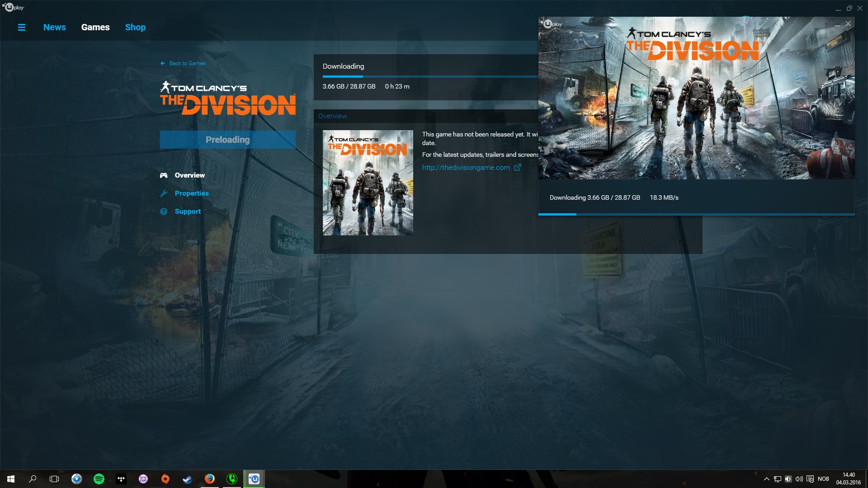The width and height of the screenshot is (868, 488).
Task: Open the Razer green taskbar icon
Action: click(x=232, y=479)
